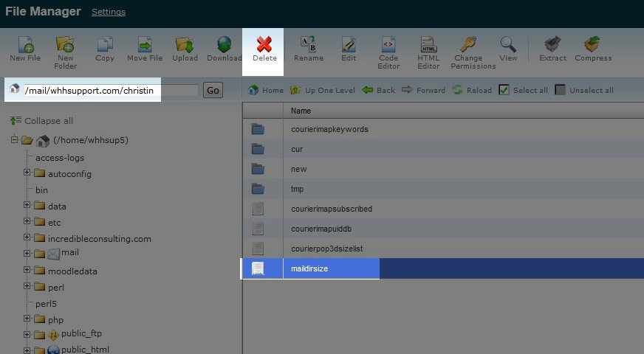Click Change Permissions key icon
This screenshot has width=644, height=354.
[468, 44]
